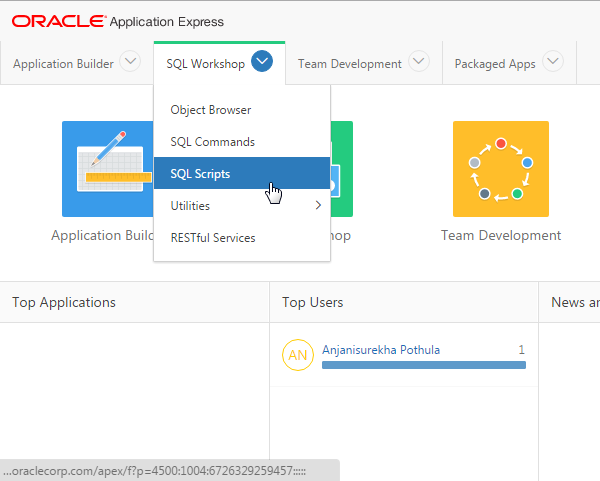Open the Team Development dropdown arrow

click(x=419, y=62)
